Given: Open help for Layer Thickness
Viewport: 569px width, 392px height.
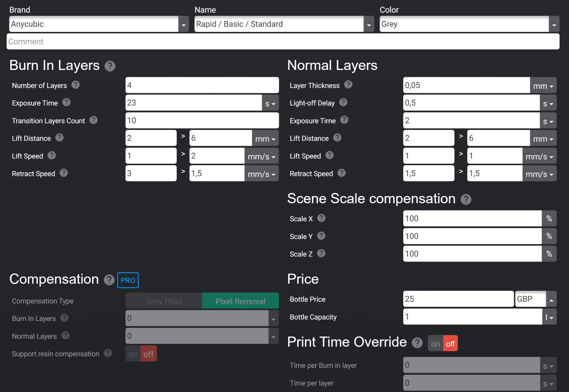Looking at the screenshot, I should click(348, 85).
